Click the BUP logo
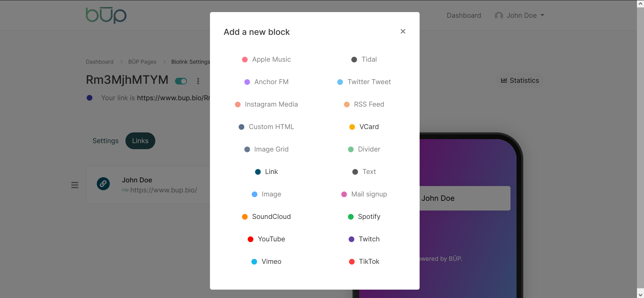Viewport: 644px width, 298px height. click(x=106, y=15)
